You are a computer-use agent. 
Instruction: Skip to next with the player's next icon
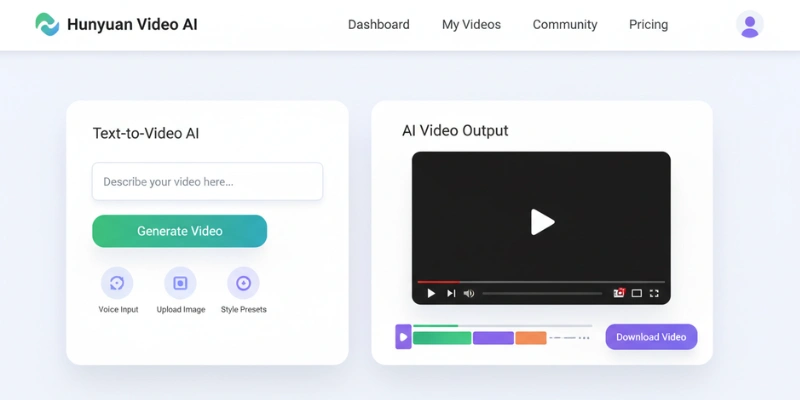click(451, 293)
